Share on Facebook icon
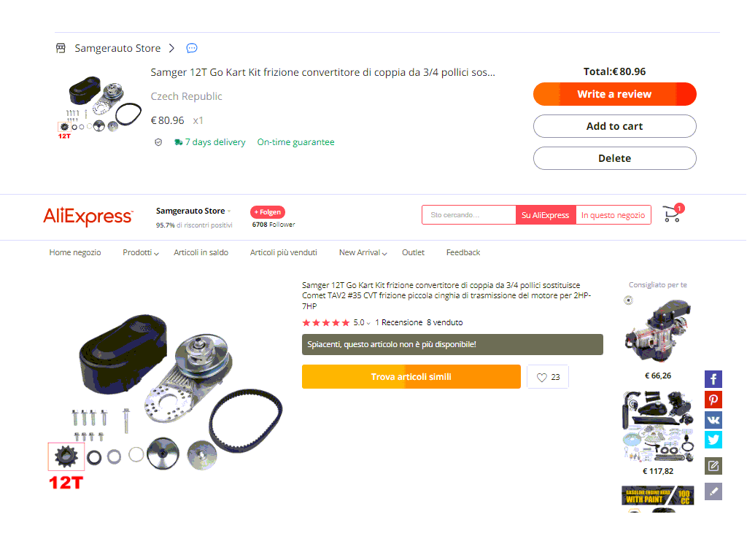Viewport: 747px width, 560px height. [x=713, y=379]
